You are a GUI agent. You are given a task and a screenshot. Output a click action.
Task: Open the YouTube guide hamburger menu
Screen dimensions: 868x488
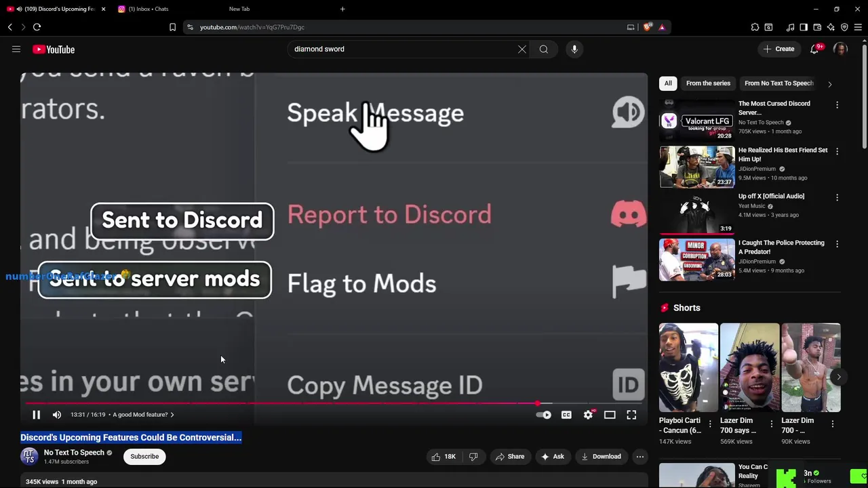click(x=16, y=49)
